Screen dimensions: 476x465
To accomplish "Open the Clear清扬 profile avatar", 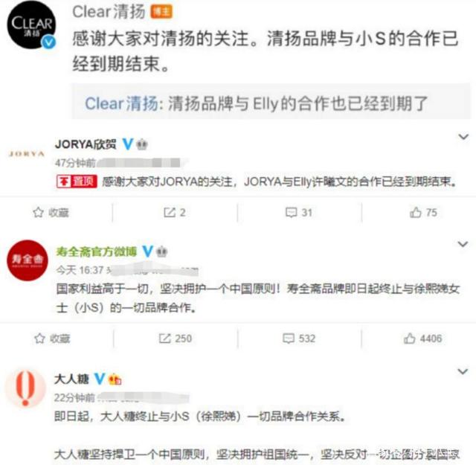I will (31, 25).
